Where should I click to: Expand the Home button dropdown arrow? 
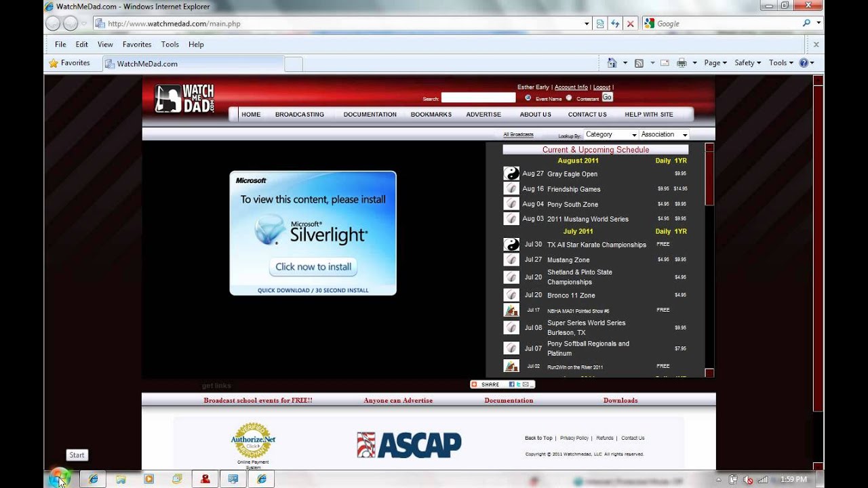[625, 62]
